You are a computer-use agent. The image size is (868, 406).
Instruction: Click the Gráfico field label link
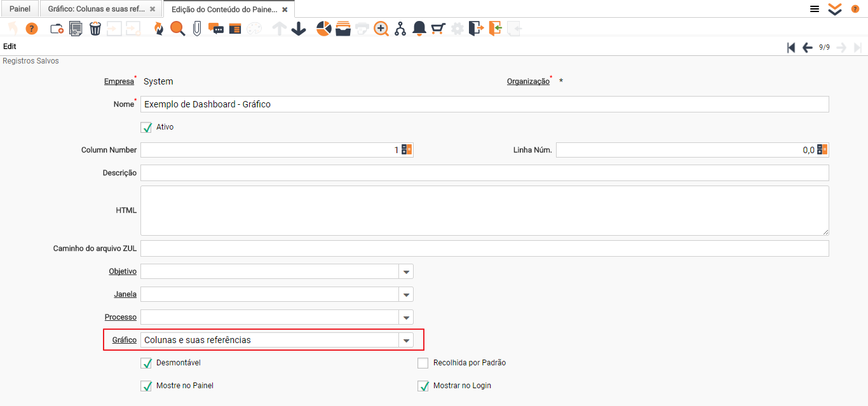124,340
